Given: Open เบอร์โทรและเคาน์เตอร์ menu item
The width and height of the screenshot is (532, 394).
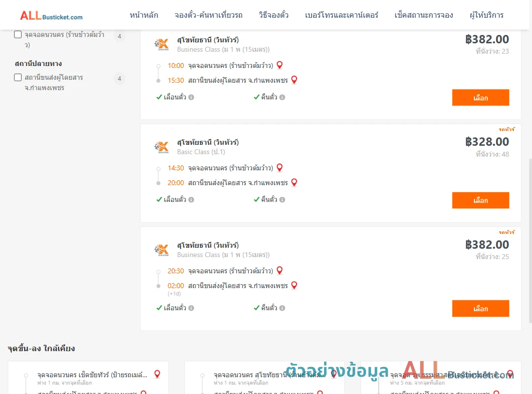Looking at the screenshot, I should 341,15.
